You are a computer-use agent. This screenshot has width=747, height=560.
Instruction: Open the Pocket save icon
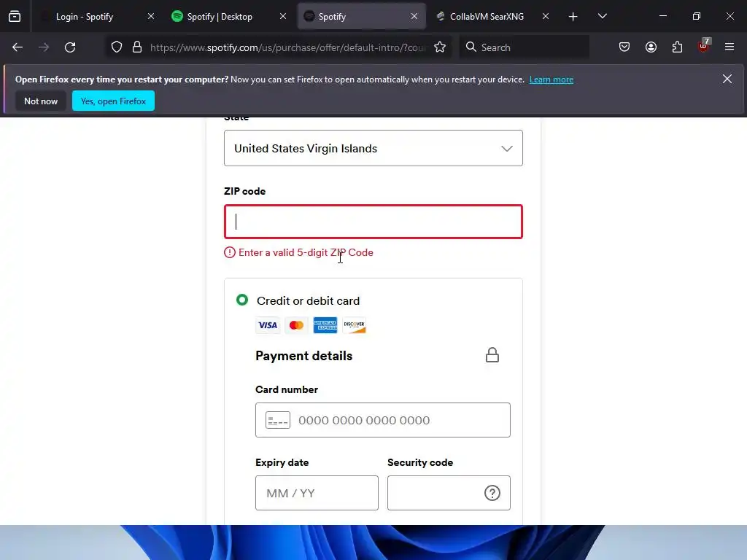[624, 47]
